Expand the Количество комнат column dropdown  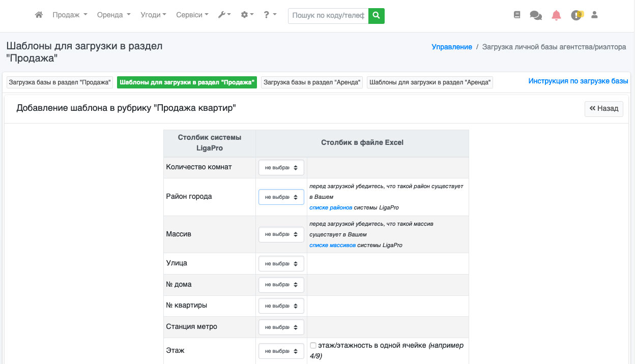[x=281, y=168]
